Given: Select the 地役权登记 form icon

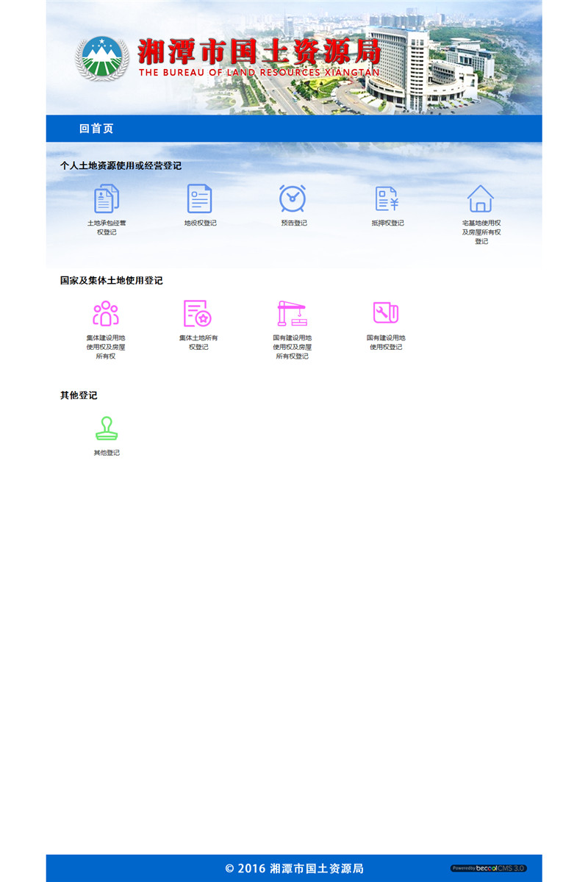Looking at the screenshot, I should 200,198.
